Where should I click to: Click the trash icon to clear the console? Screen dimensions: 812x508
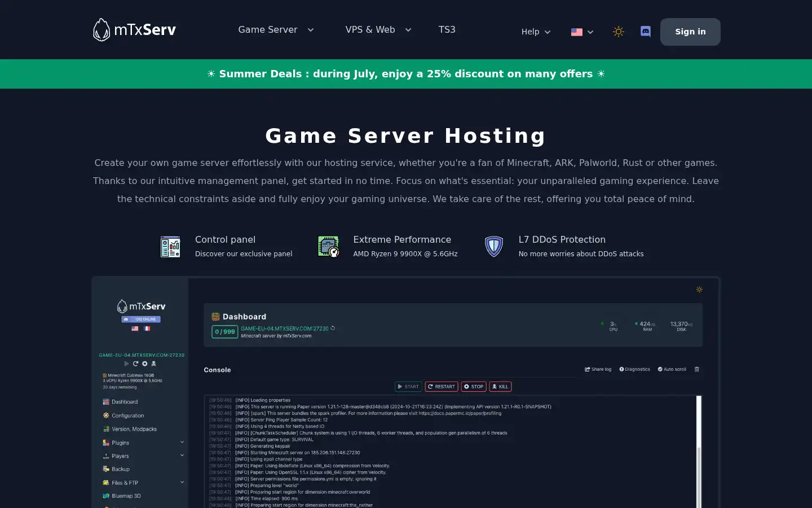(x=697, y=369)
